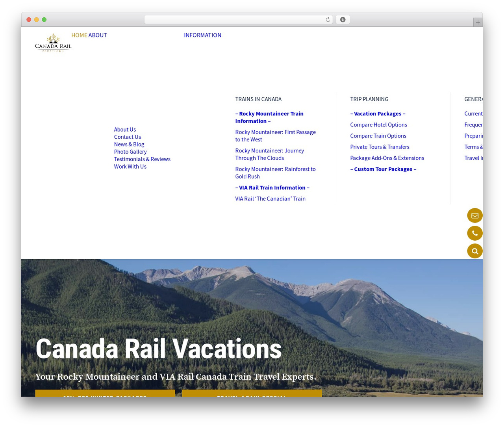Open the INFORMATION menu item

202,35
